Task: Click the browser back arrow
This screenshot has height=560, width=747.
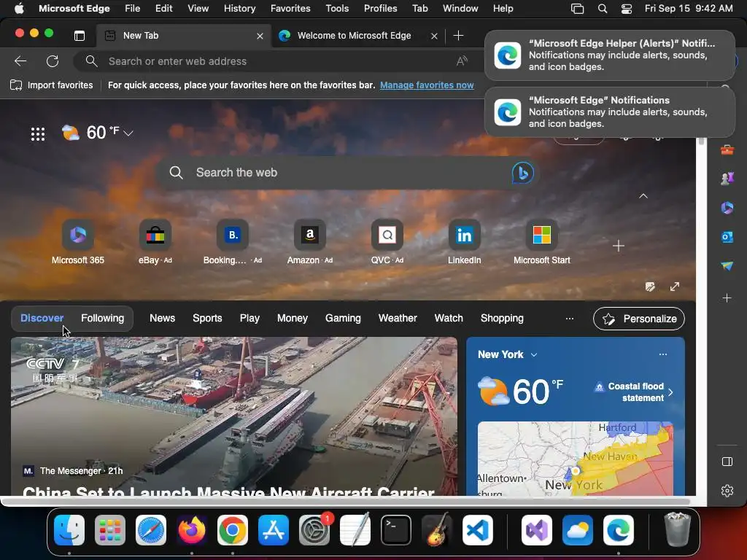Action: tap(20, 61)
